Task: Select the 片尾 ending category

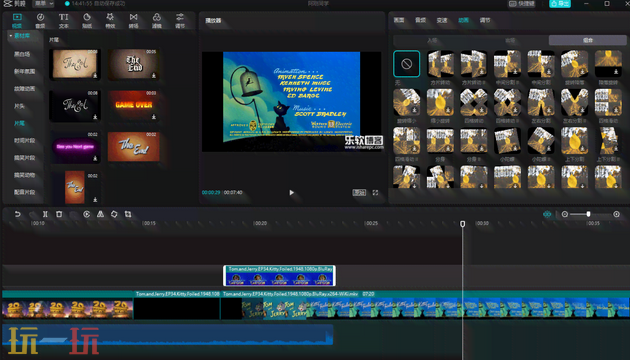Action: pyautogui.click(x=19, y=123)
